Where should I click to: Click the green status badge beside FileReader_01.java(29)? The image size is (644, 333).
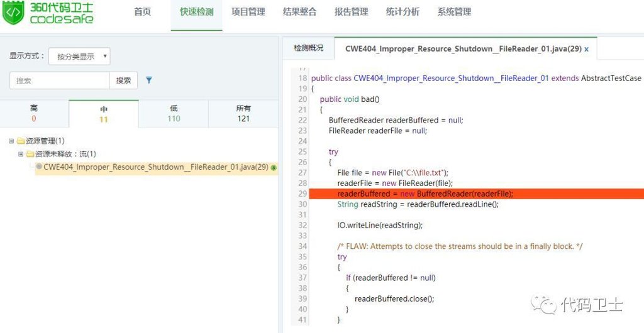coord(274,167)
